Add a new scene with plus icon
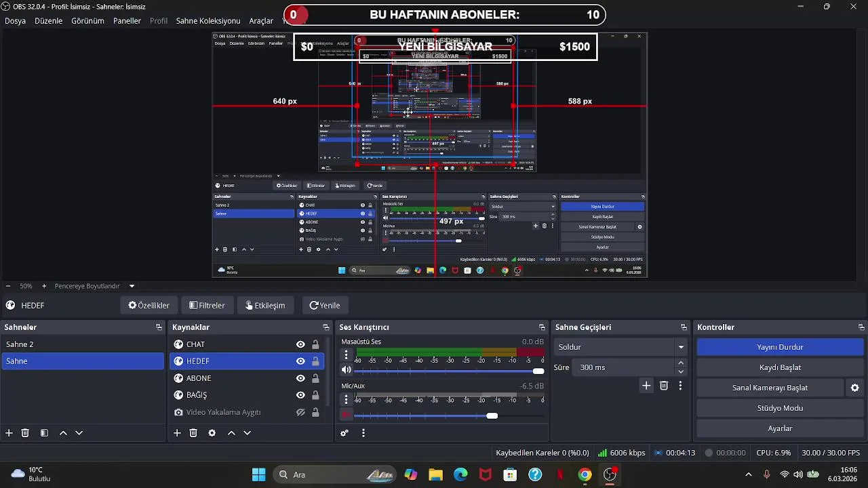Image resolution: width=868 pixels, height=488 pixels. coord(9,433)
